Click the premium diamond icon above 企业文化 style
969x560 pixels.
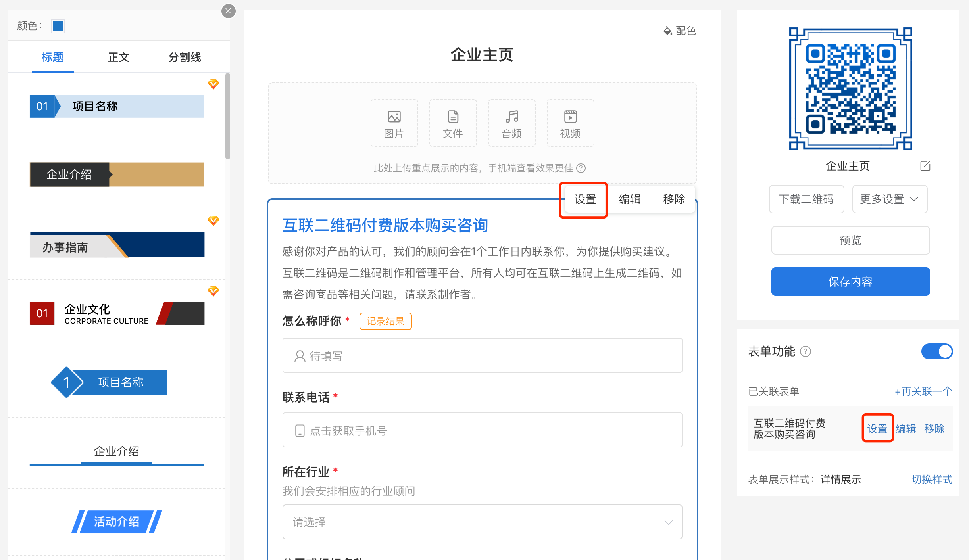click(213, 291)
